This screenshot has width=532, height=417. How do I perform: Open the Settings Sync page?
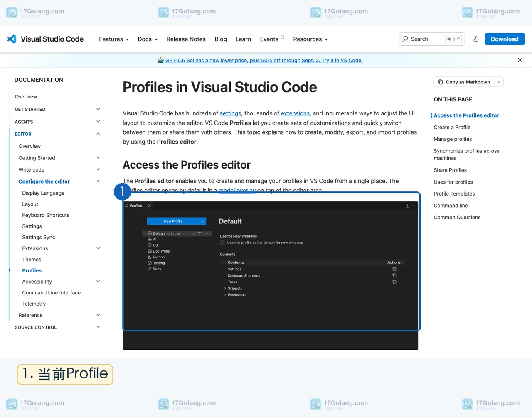(39, 238)
